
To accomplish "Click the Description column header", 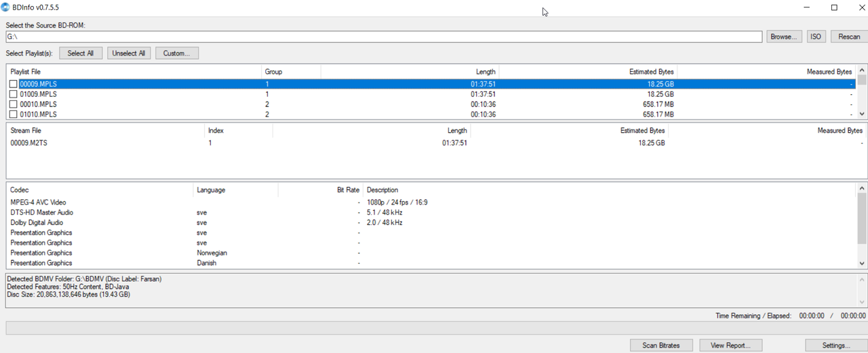I will click(x=609, y=190).
